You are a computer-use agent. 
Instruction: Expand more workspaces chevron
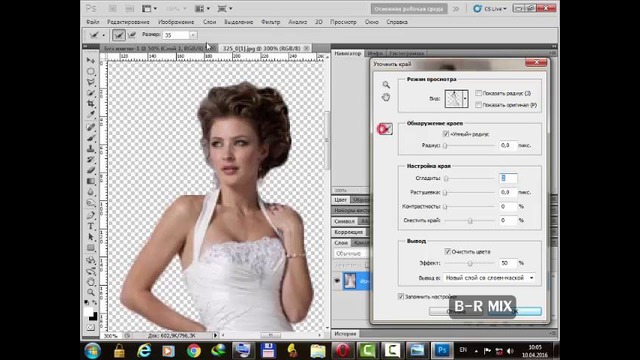[456, 9]
